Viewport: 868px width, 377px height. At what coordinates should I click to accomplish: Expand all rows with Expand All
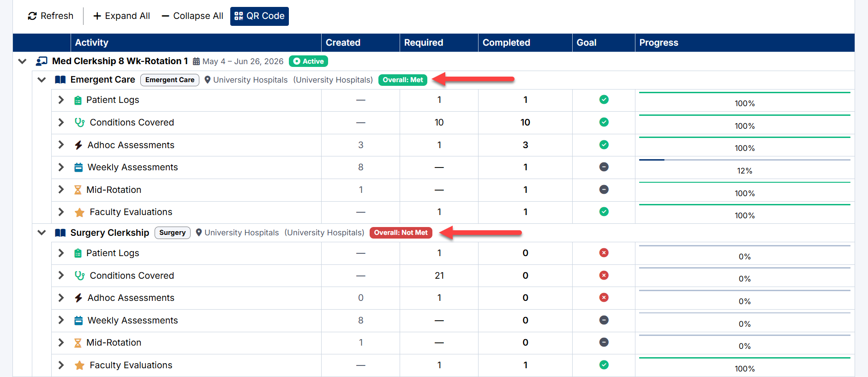coord(122,16)
